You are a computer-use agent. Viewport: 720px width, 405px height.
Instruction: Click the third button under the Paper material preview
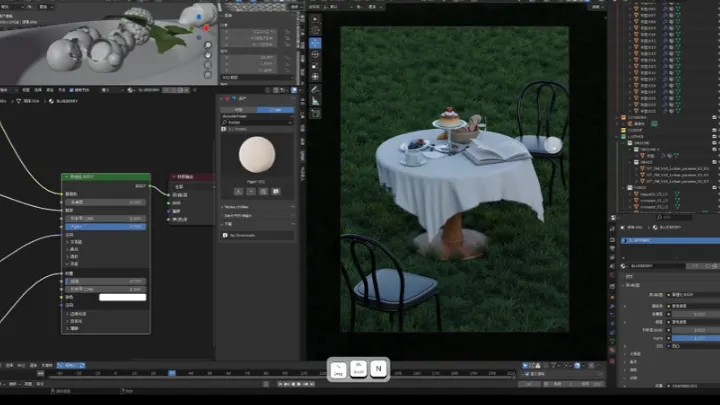[x=263, y=191]
